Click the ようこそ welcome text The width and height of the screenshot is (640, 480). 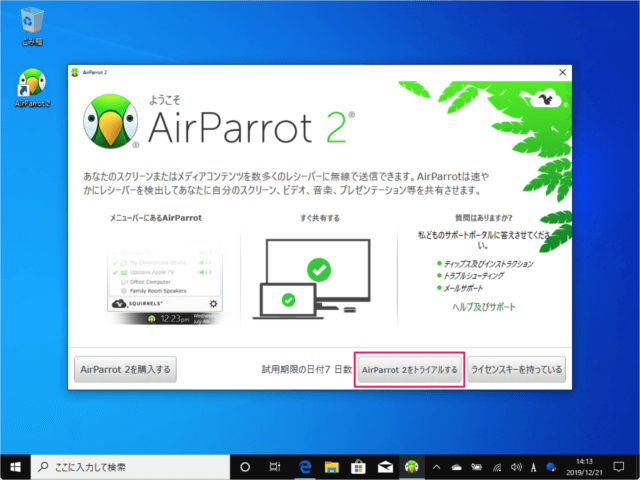click(x=164, y=100)
